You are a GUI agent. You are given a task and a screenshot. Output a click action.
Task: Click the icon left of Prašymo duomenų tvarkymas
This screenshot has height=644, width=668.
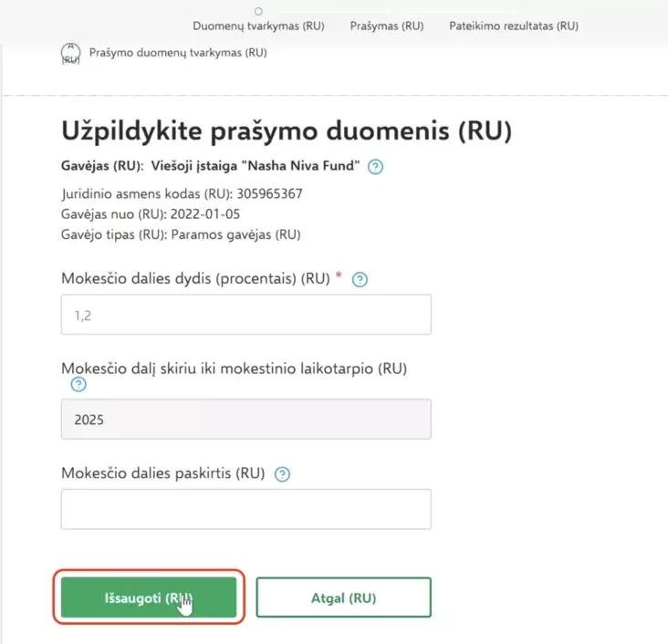point(70,53)
